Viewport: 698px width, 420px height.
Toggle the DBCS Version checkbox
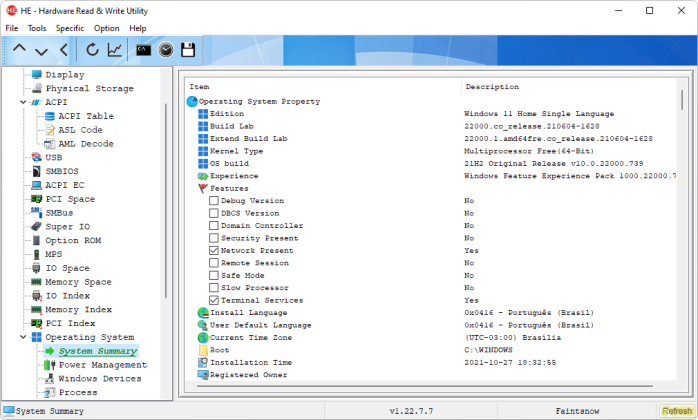[214, 213]
